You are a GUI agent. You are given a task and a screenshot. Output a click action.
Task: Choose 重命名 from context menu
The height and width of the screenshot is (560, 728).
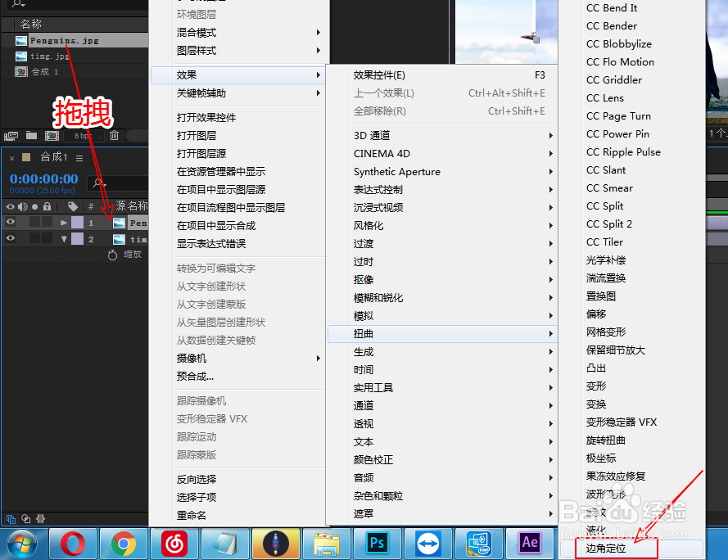tap(237, 515)
